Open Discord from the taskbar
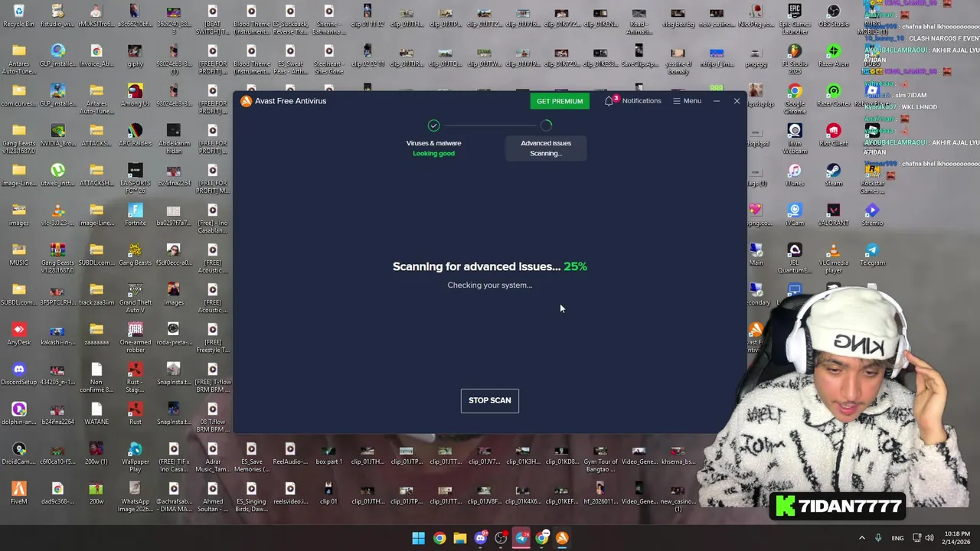 point(480,538)
